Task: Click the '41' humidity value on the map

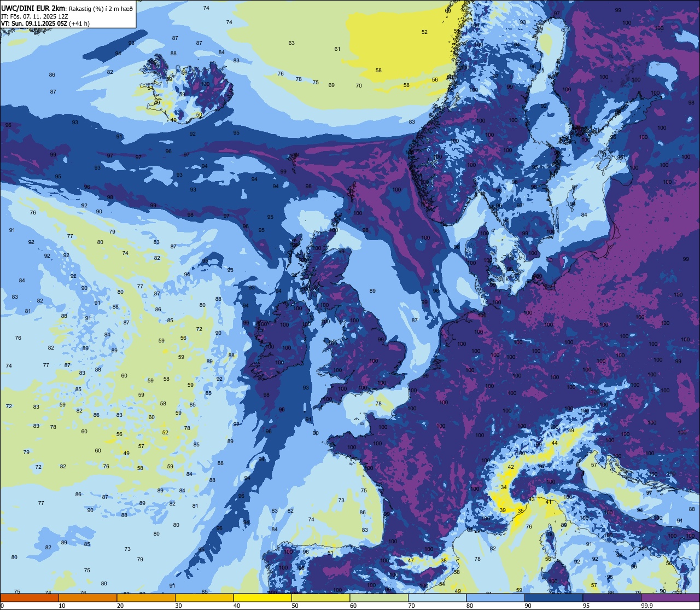Action: click(x=549, y=502)
